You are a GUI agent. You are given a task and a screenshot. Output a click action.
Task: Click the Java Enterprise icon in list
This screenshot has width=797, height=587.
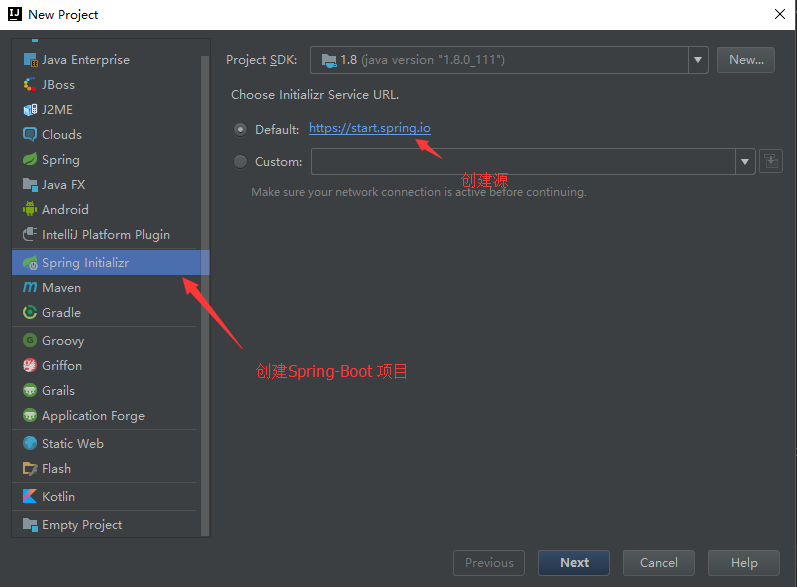point(30,59)
